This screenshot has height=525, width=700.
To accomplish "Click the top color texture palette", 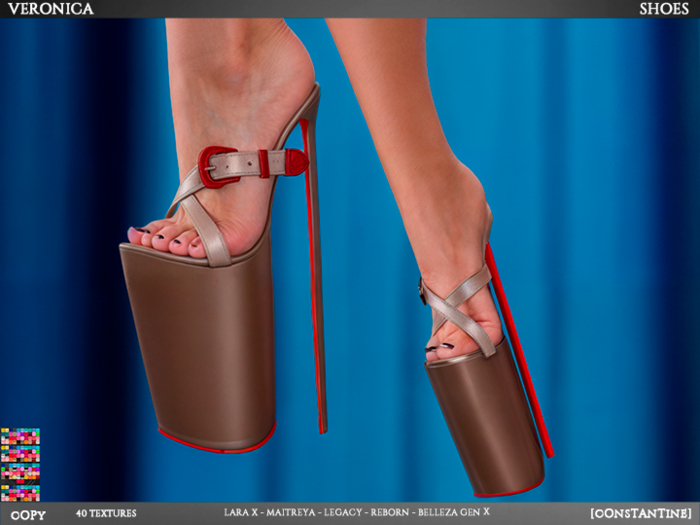I will 20,436.
